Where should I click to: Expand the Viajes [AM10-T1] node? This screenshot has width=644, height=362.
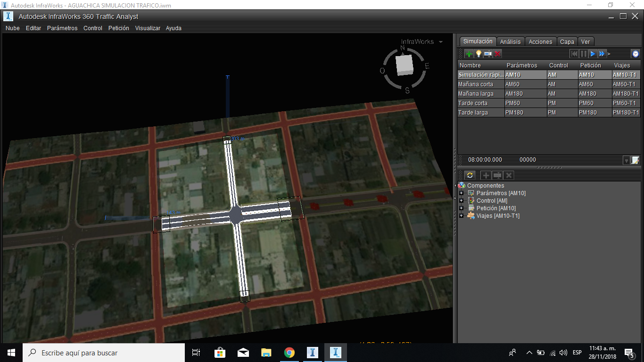(462, 216)
